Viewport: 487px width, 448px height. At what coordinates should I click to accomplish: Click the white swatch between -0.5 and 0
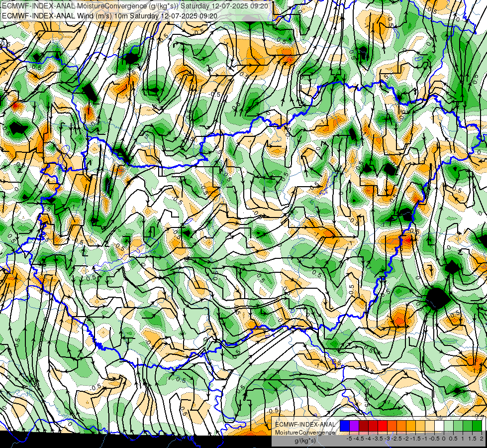(439, 426)
